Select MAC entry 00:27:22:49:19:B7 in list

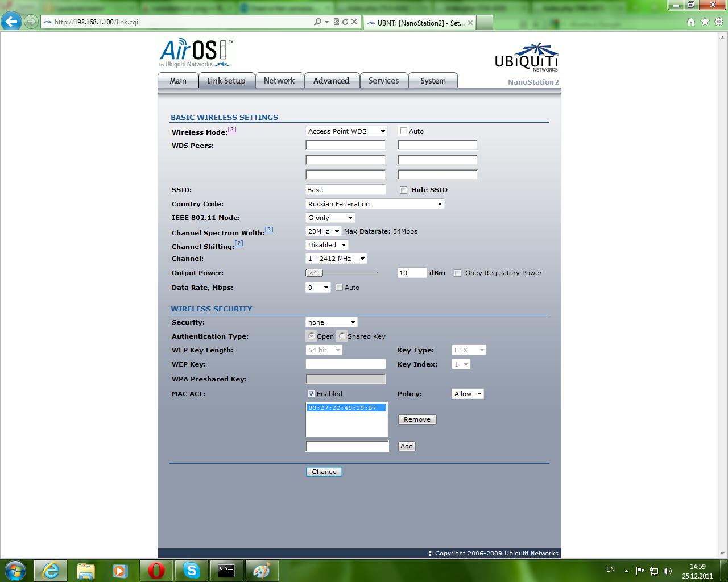(x=346, y=408)
